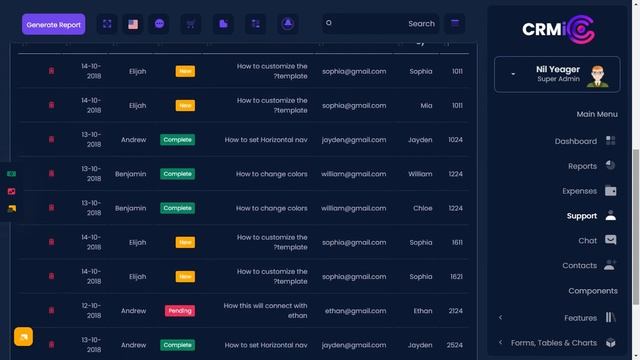The image size is (640, 360).
Task: Open Expenses in main menu
Action: pos(579,191)
